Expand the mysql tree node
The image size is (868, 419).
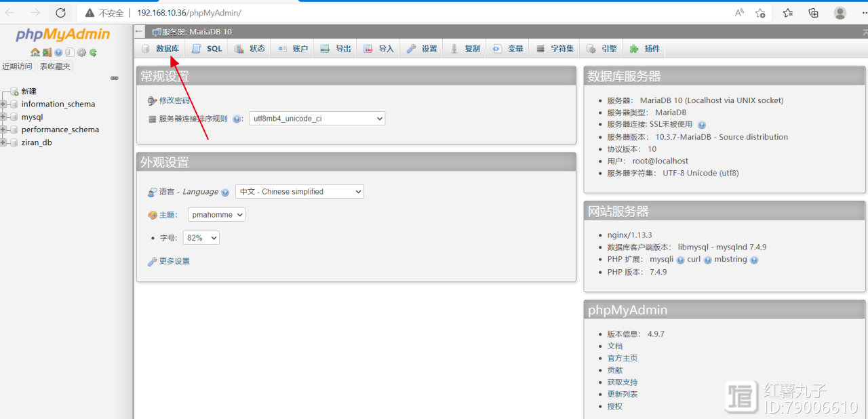[3, 117]
